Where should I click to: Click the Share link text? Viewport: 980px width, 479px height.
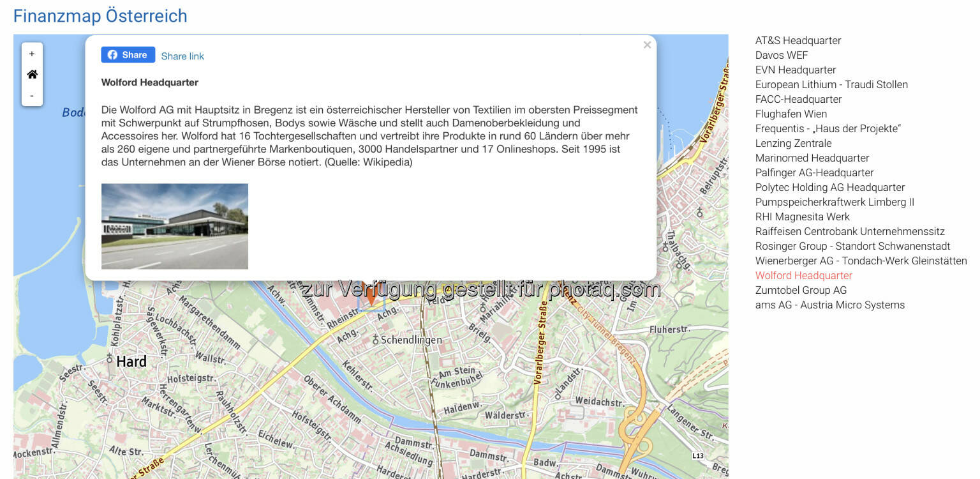click(182, 56)
